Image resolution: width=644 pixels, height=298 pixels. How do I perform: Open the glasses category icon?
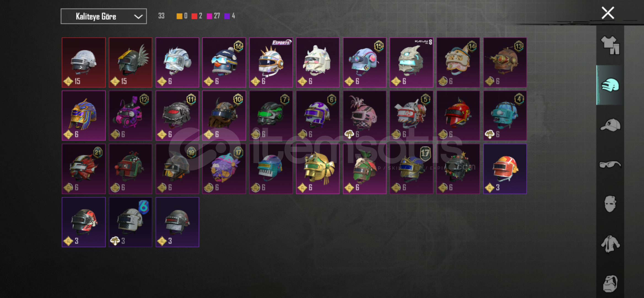pos(610,164)
